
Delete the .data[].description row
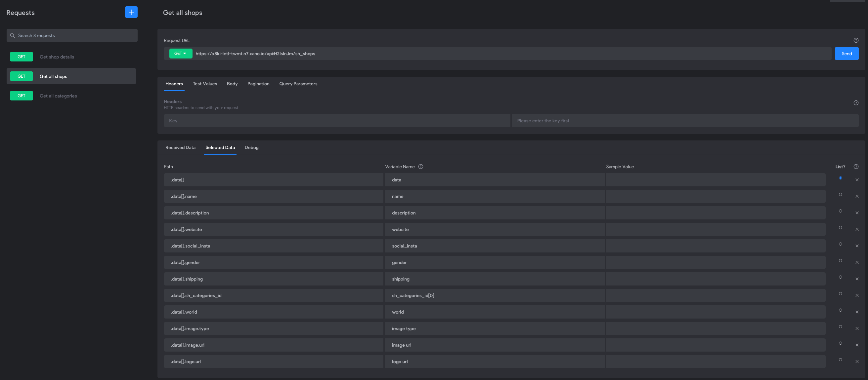(856, 213)
